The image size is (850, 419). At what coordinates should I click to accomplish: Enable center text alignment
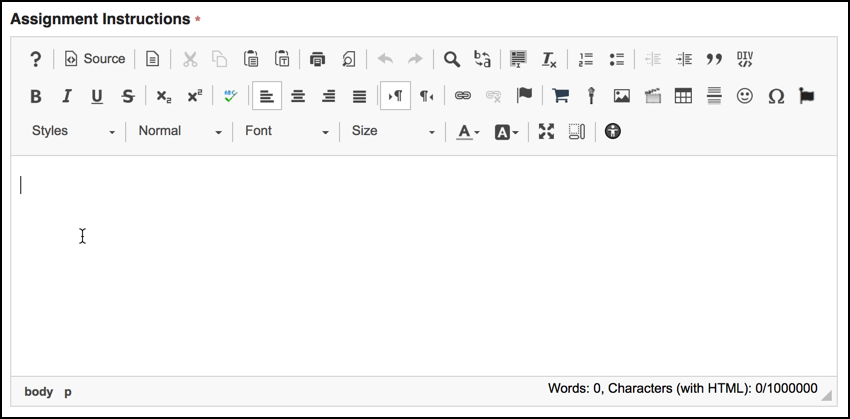point(298,96)
